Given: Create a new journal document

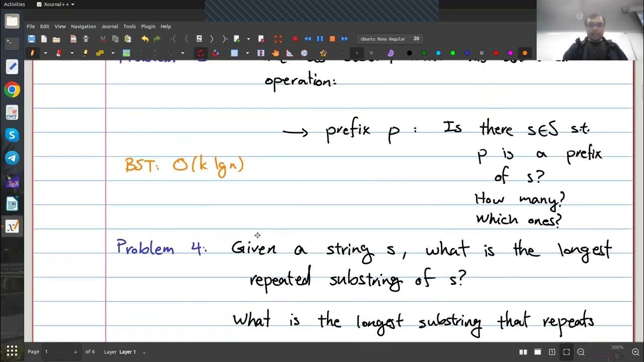Looking at the screenshot, I should pos(44,39).
